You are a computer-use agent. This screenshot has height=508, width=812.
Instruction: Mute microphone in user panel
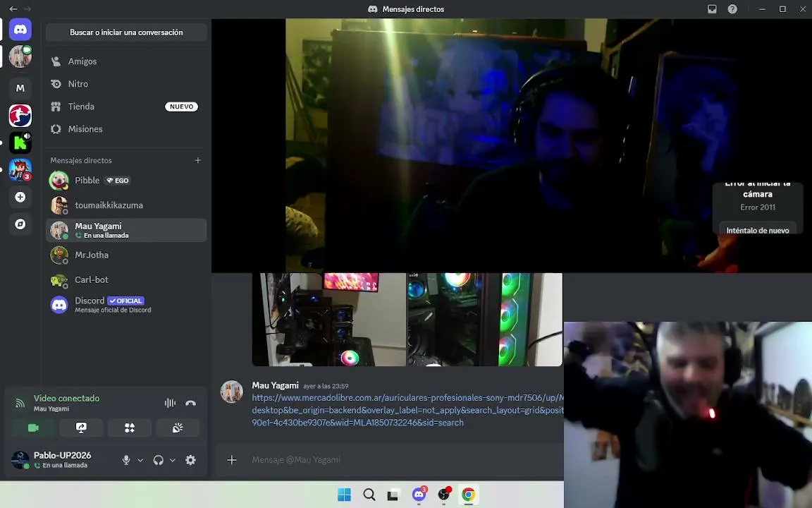pos(126,460)
